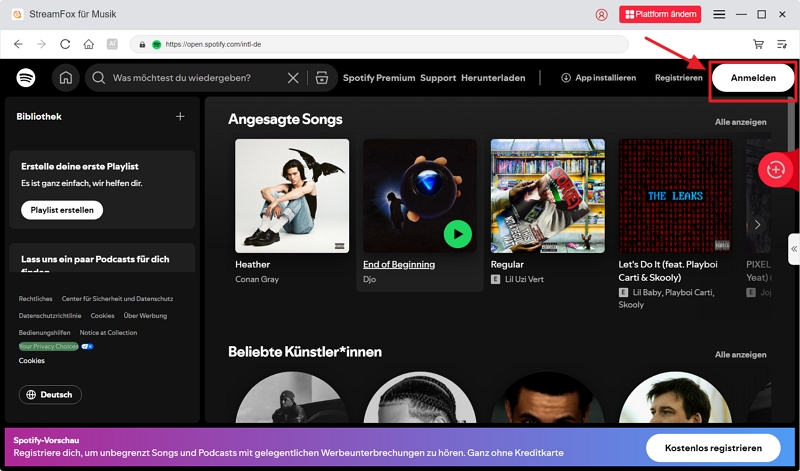Screen dimensions: 800x471
Task: Click the red add-to-conversion circle button
Action: pos(775,169)
